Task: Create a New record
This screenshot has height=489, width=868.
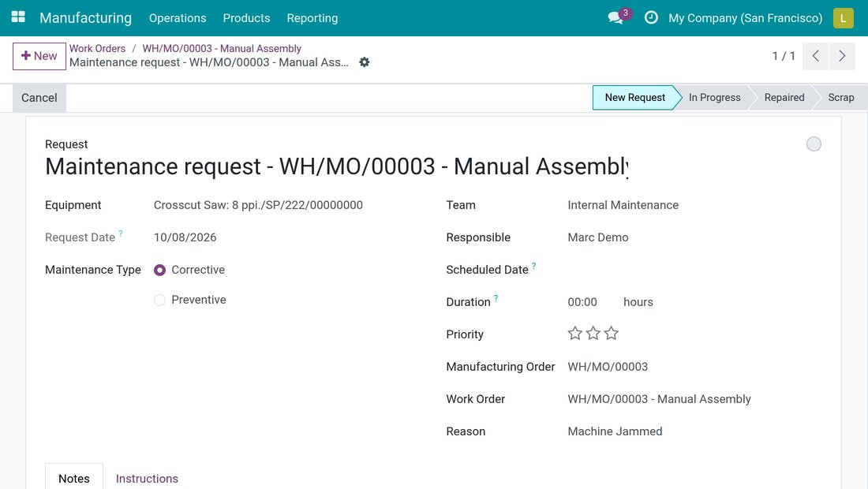Action: point(39,56)
